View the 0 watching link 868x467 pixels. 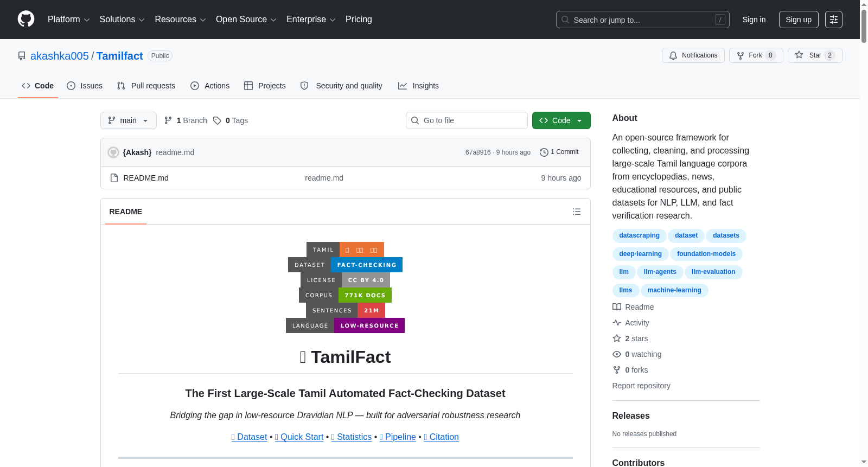pyautogui.click(x=637, y=354)
